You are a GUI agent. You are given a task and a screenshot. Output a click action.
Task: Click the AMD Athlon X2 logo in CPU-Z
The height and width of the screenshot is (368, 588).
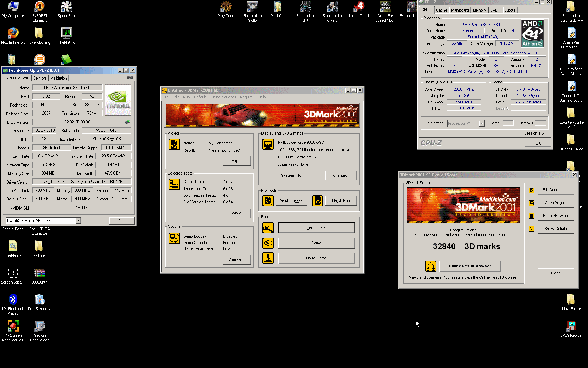click(x=532, y=33)
